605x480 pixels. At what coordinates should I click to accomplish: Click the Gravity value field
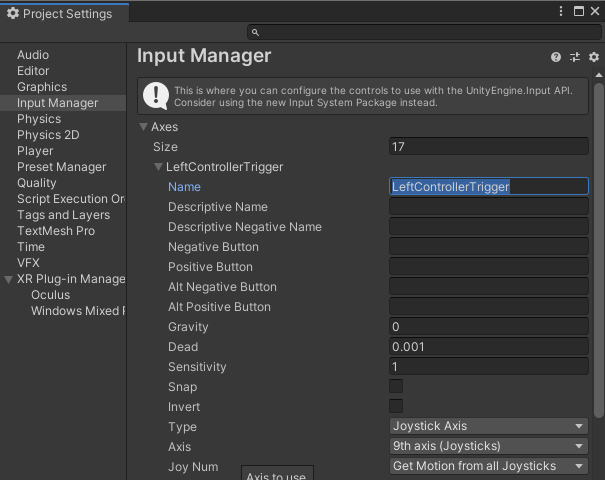point(488,327)
